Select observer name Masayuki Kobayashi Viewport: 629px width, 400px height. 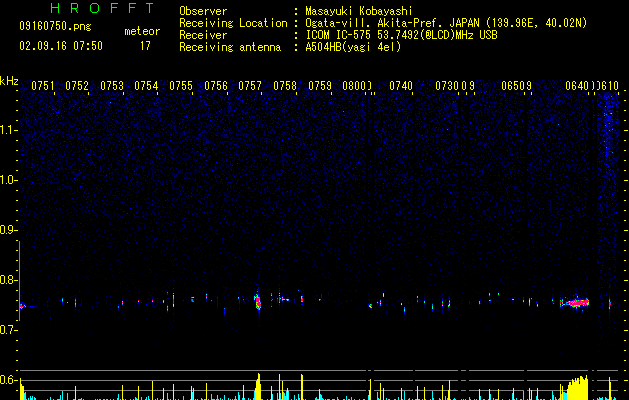[359, 11]
